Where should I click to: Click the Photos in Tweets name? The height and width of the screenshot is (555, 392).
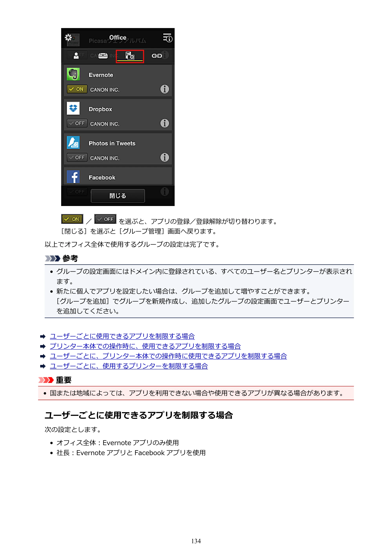tap(112, 143)
